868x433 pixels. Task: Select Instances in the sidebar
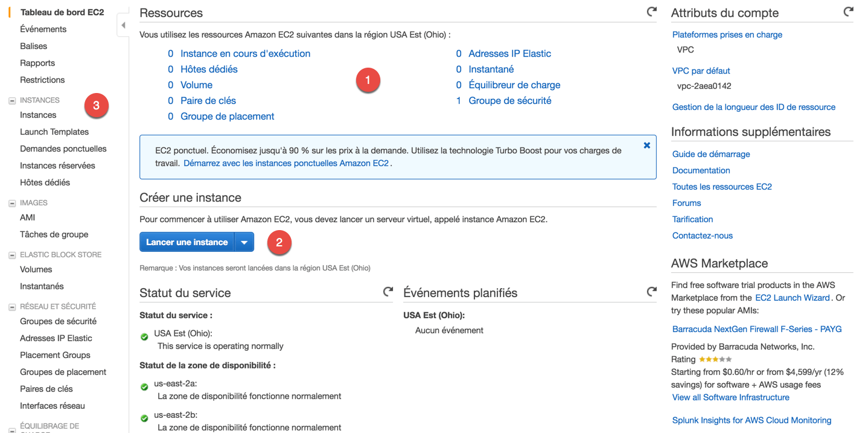38,115
